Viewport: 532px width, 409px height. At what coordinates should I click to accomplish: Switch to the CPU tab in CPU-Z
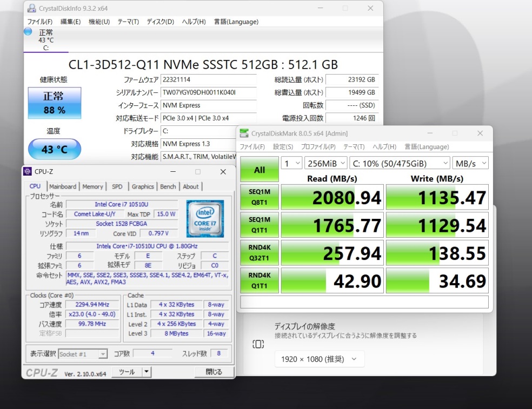coord(35,186)
